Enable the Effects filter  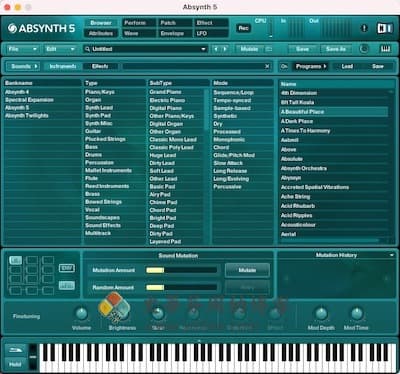pyautogui.click(x=100, y=66)
